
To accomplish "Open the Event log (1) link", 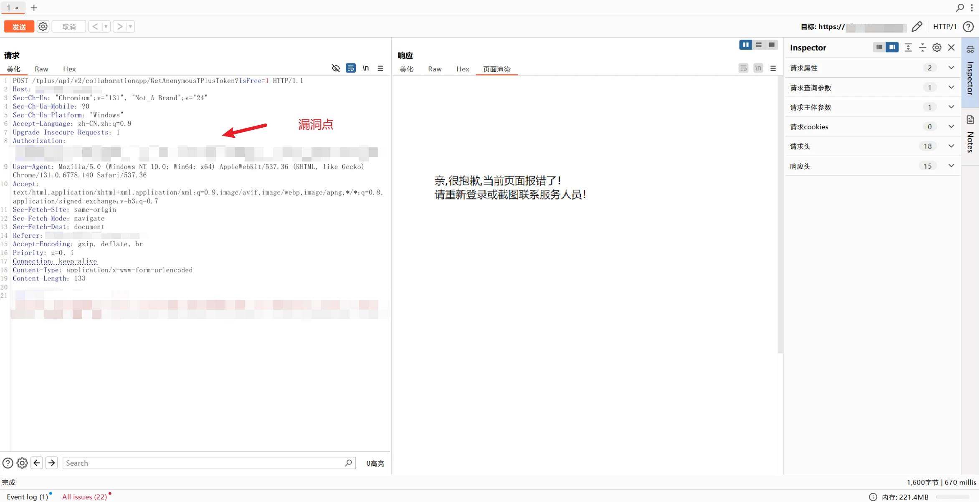I will [28, 497].
